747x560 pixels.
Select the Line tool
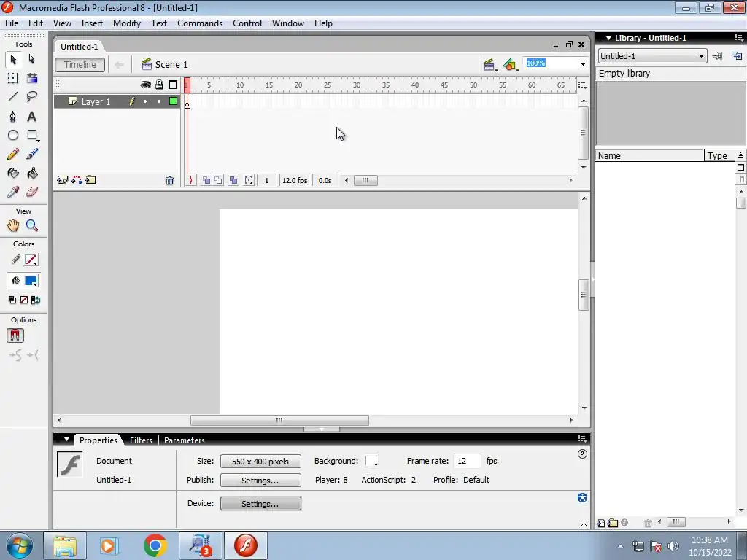click(x=13, y=97)
